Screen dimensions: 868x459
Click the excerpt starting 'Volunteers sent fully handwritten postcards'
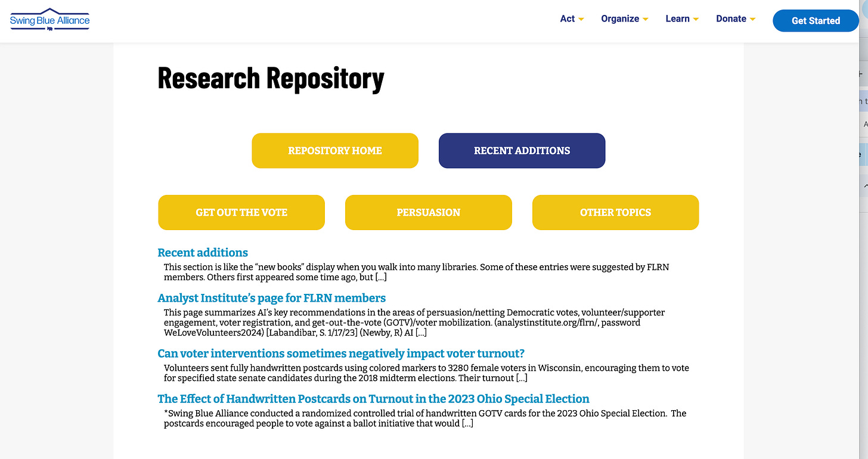coord(426,373)
